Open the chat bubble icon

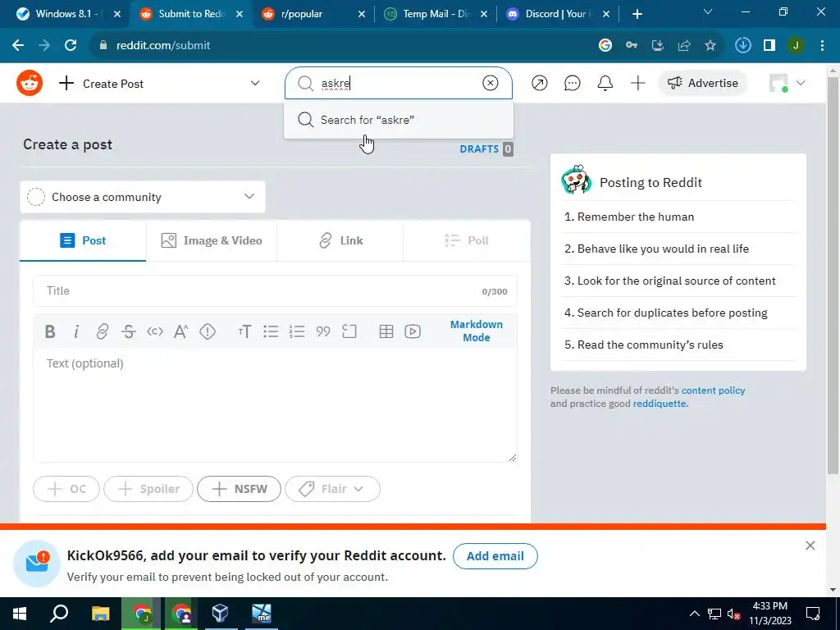pyautogui.click(x=572, y=83)
